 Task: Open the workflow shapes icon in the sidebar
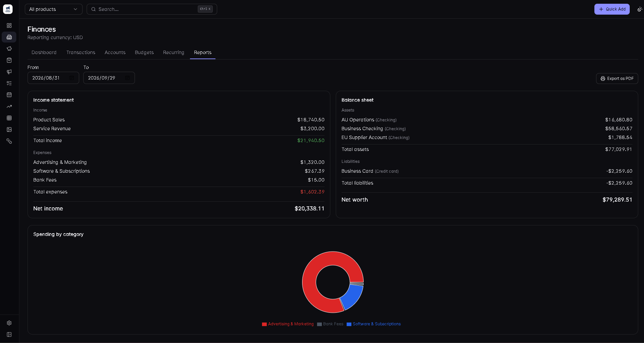coord(9,141)
